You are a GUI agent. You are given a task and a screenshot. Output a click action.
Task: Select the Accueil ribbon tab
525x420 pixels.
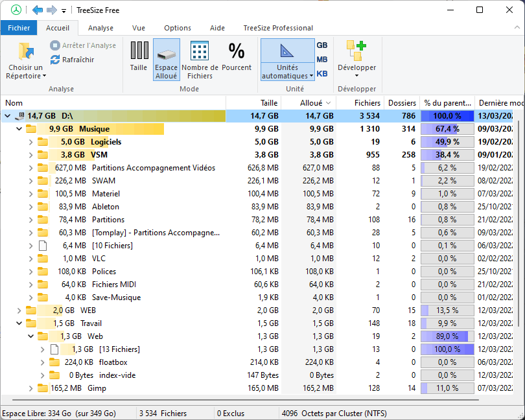pos(58,28)
